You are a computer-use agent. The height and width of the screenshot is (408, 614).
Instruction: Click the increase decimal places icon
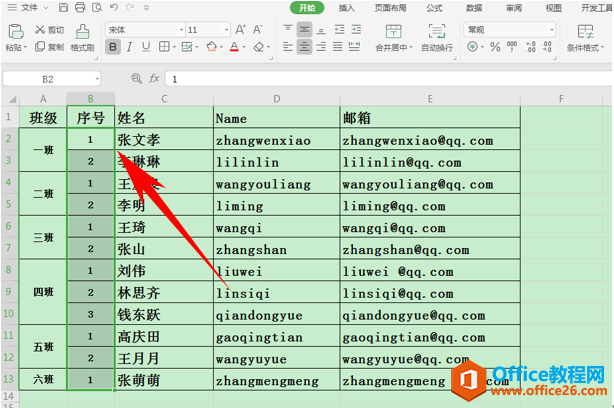coord(531,47)
